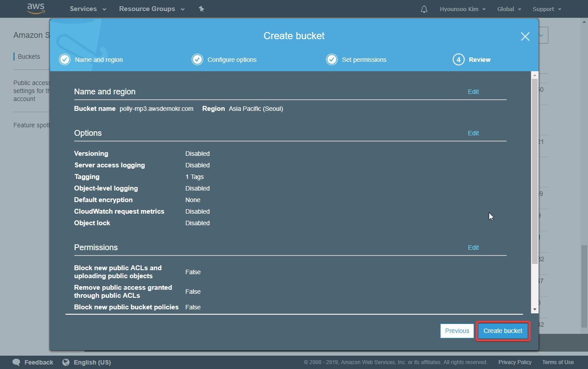The height and width of the screenshot is (369, 588).
Task: Edit the Name and region section
Action: (473, 92)
